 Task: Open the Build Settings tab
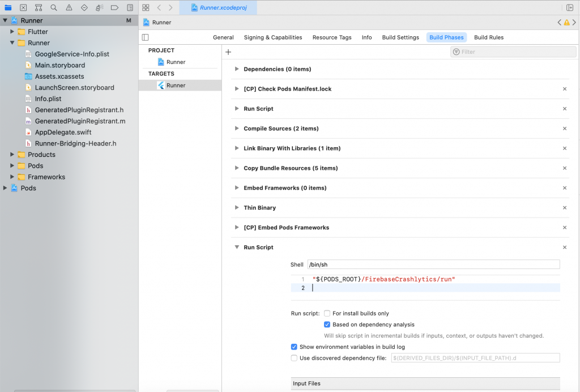point(400,37)
